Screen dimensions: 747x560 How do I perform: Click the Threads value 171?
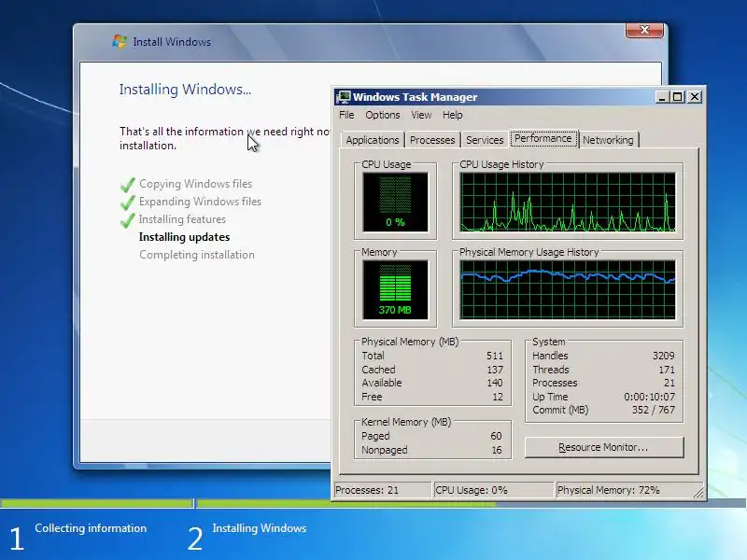(x=667, y=370)
